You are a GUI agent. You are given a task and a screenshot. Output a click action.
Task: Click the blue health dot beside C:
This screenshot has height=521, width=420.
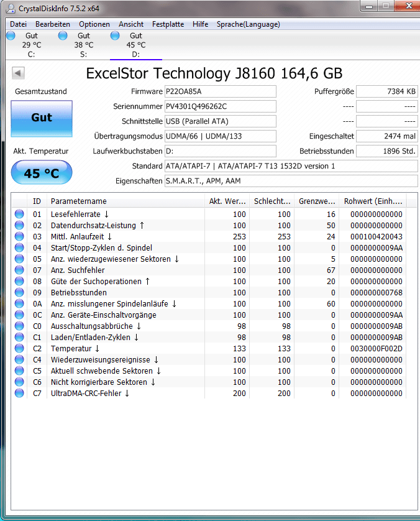(11, 35)
